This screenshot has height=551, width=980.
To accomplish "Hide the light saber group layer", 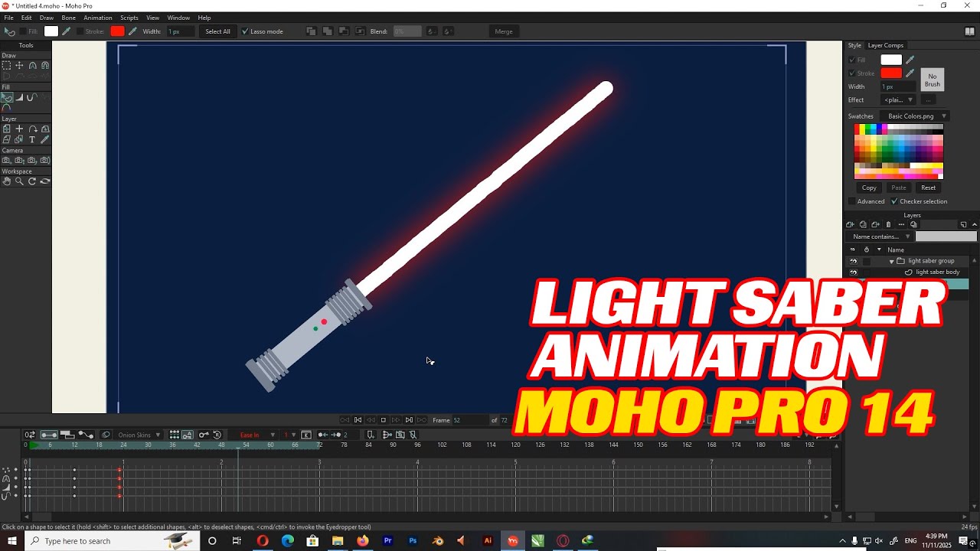I will point(853,261).
